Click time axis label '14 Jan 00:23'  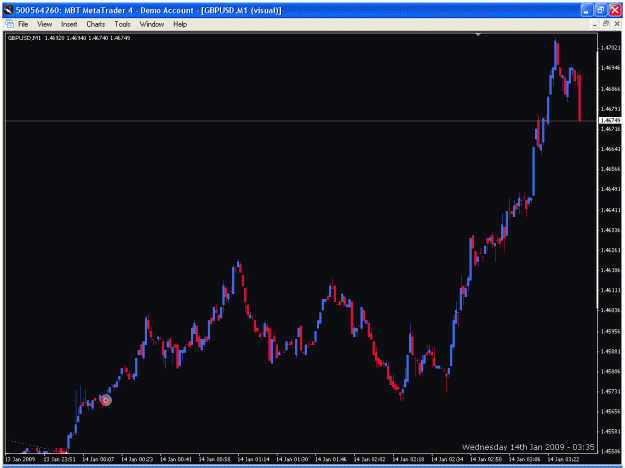point(137,459)
